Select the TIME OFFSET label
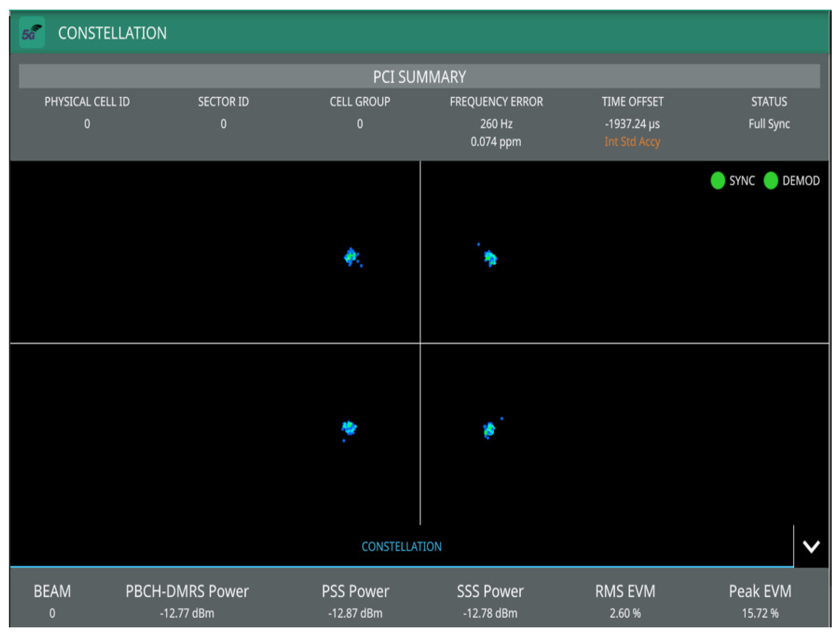The height and width of the screenshot is (639, 840). (632, 102)
